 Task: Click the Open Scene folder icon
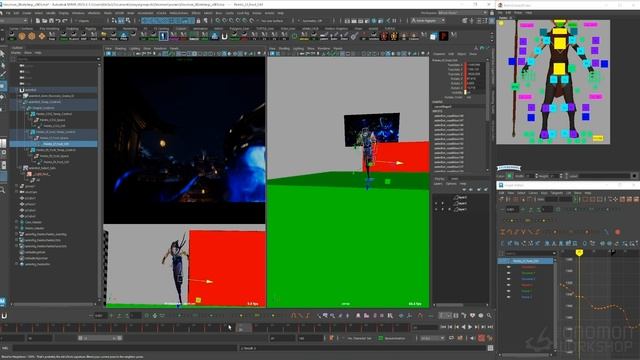(44, 20)
